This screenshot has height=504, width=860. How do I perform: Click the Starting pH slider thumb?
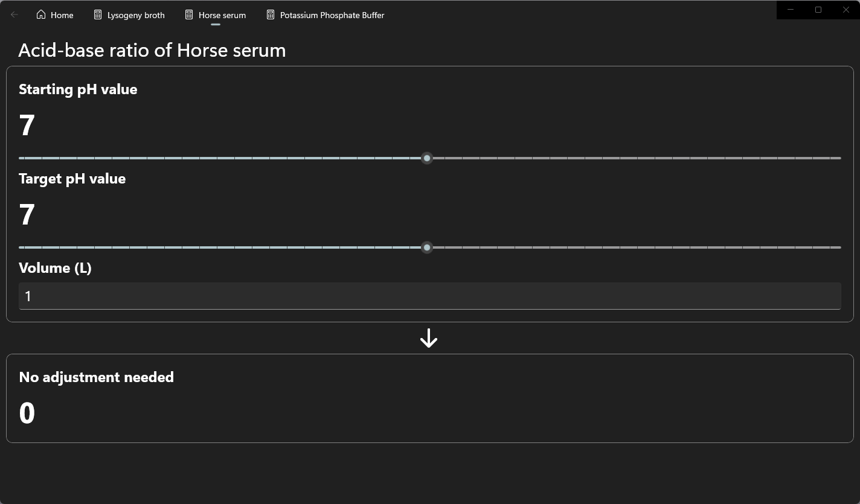[427, 158]
